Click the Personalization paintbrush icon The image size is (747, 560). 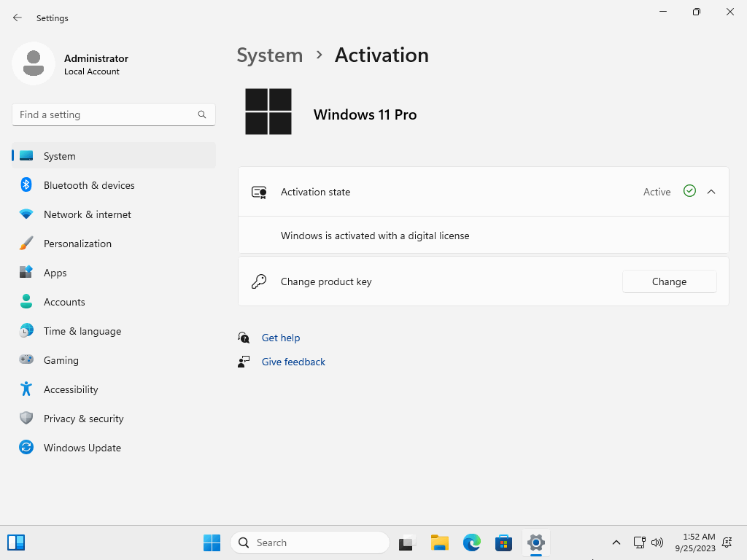click(x=26, y=244)
